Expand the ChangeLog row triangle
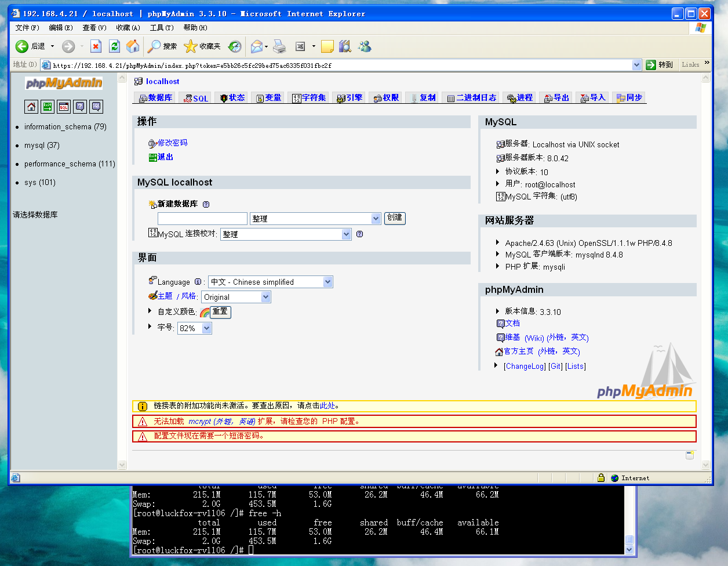Screen dimensions: 728x566 pos(496,366)
